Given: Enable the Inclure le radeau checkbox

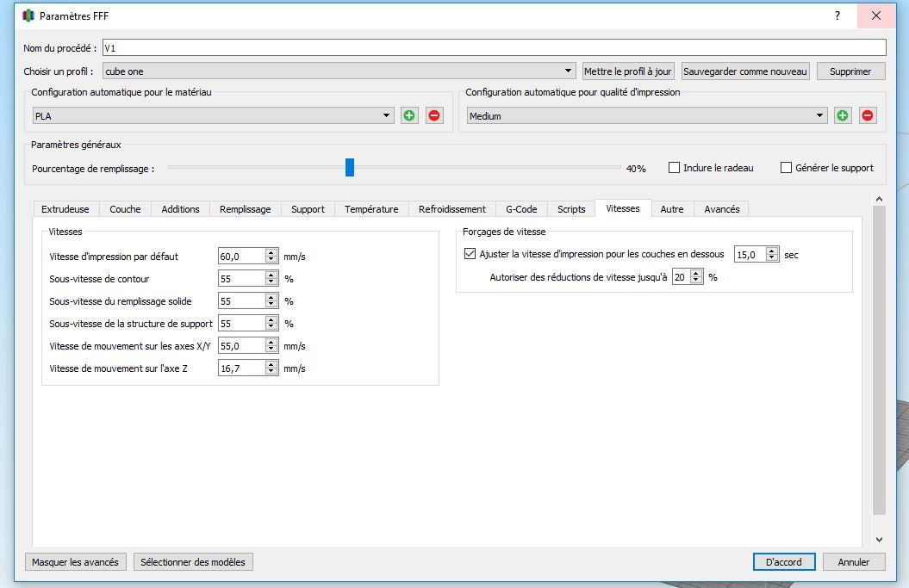Looking at the screenshot, I should point(675,167).
